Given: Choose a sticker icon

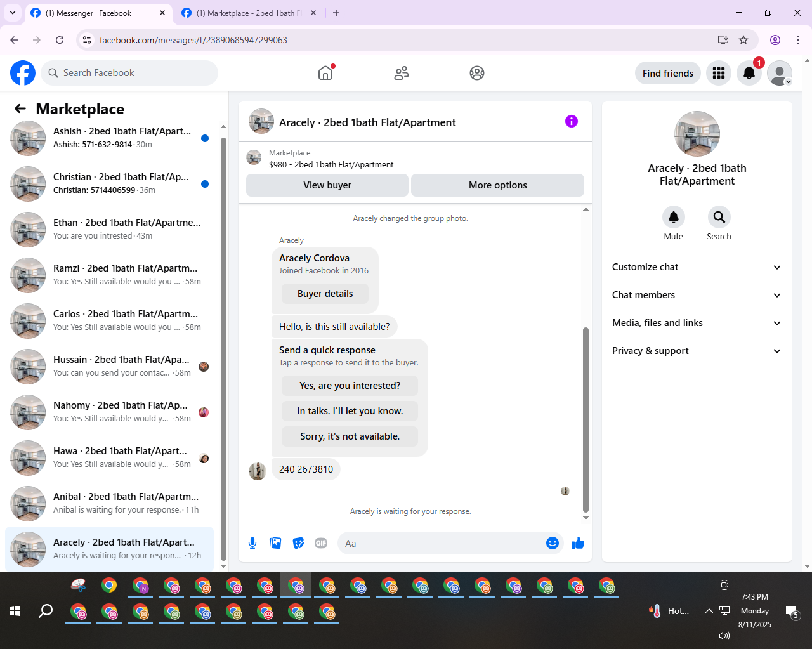Looking at the screenshot, I should coord(298,543).
